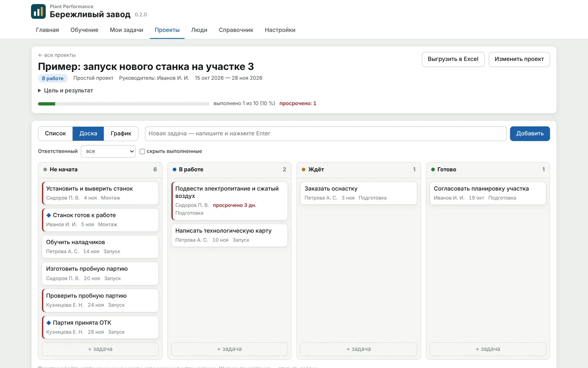Viewport: 588px width, 368px height.
Task: Switch to the График view
Action: 121,134
